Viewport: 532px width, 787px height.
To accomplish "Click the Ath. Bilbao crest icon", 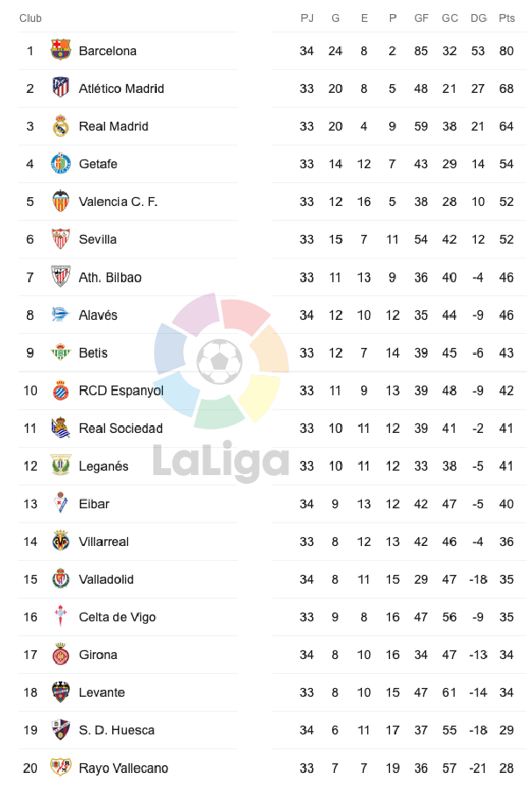I will [x=60, y=276].
